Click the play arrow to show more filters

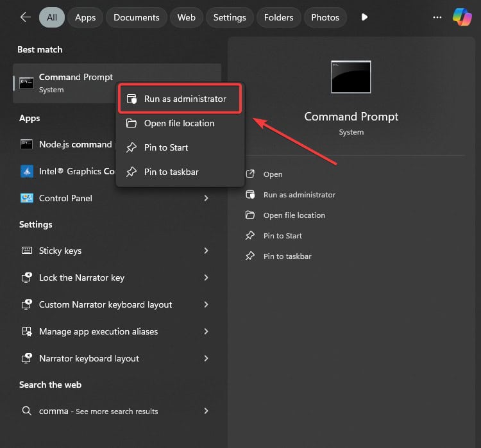coord(364,17)
